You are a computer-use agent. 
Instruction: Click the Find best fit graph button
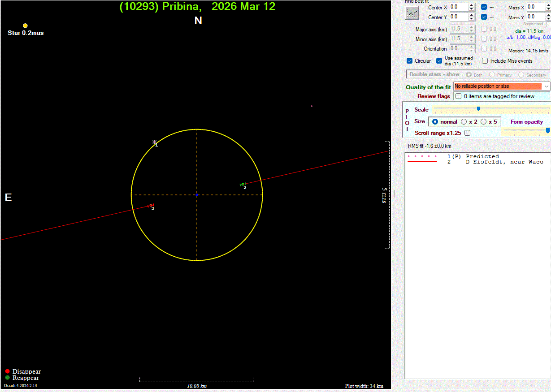click(x=412, y=13)
